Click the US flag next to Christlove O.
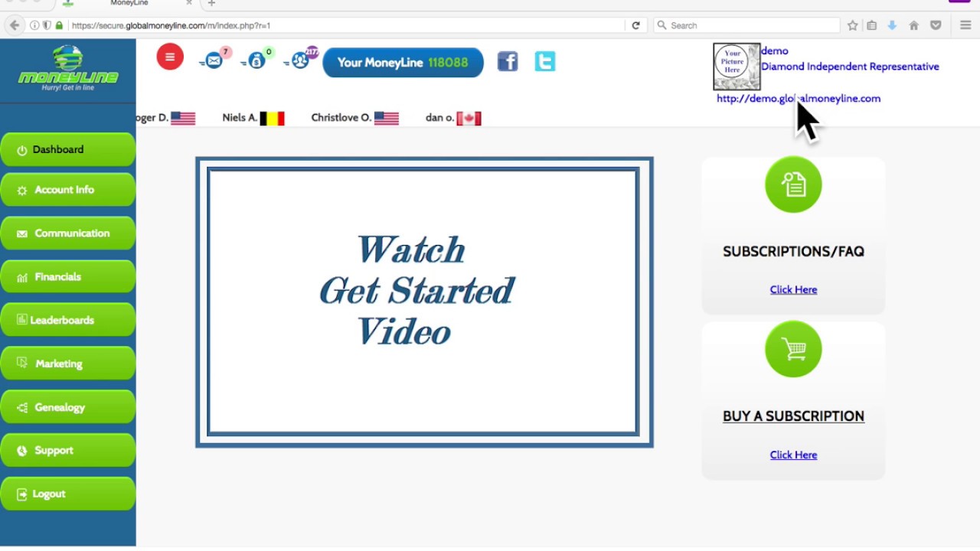Image resolution: width=980 pixels, height=551 pixels. pyautogui.click(x=387, y=119)
